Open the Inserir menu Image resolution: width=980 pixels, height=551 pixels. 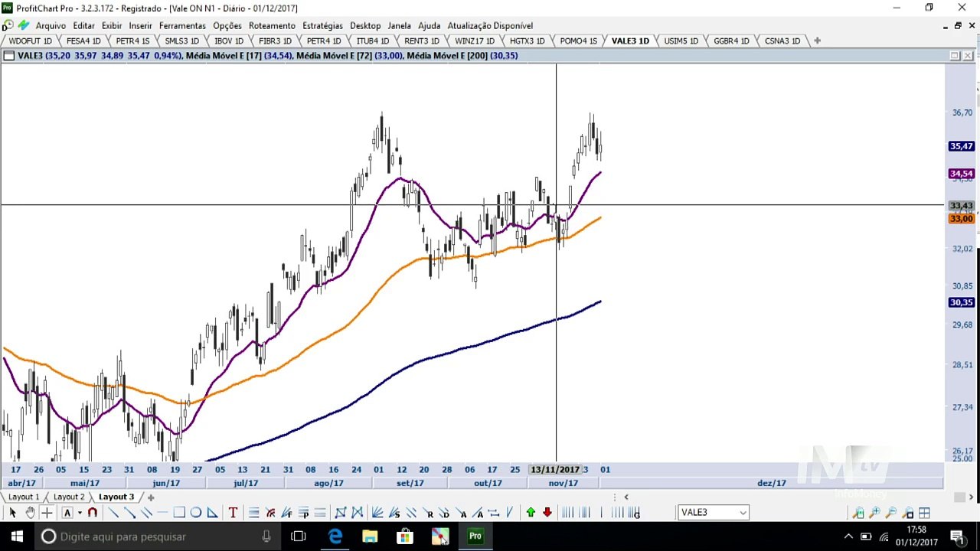click(140, 25)
